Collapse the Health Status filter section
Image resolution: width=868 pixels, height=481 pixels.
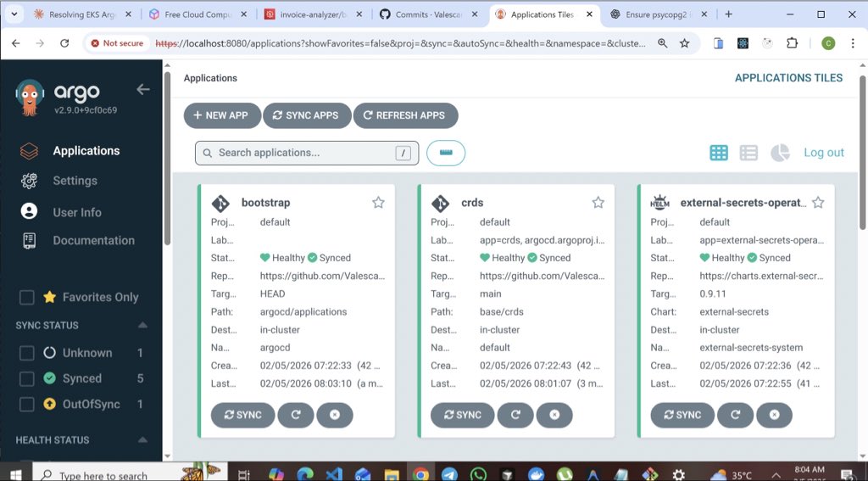click(x=142, y=440)
